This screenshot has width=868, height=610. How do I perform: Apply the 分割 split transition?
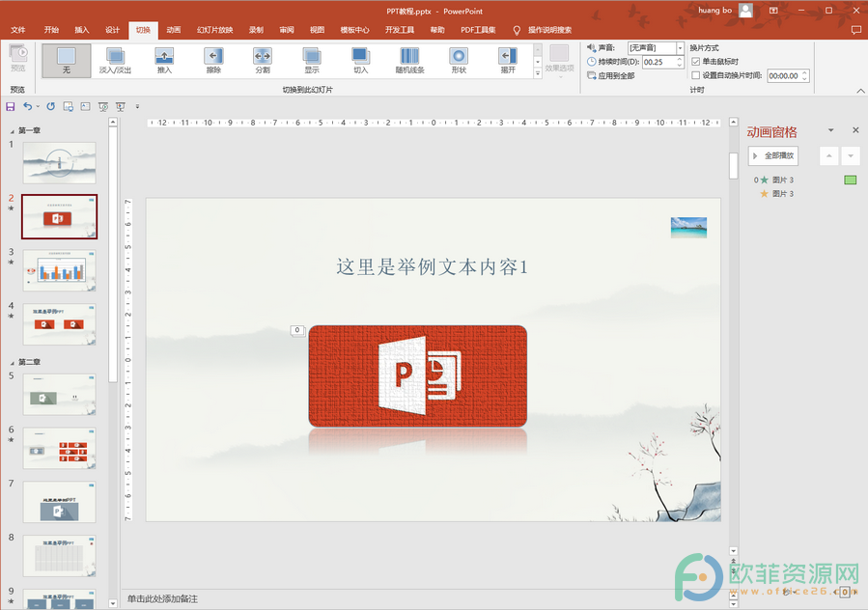(263, 61)
